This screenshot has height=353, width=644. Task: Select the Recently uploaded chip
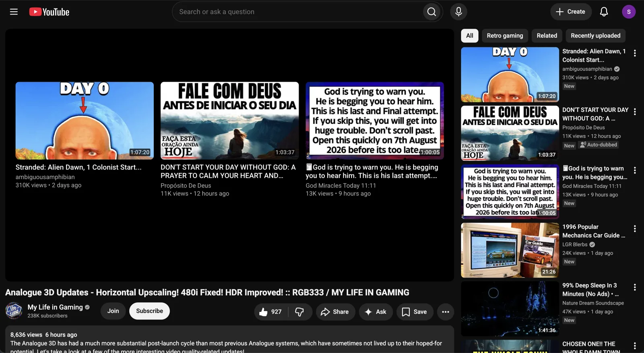tap(595, 36)
